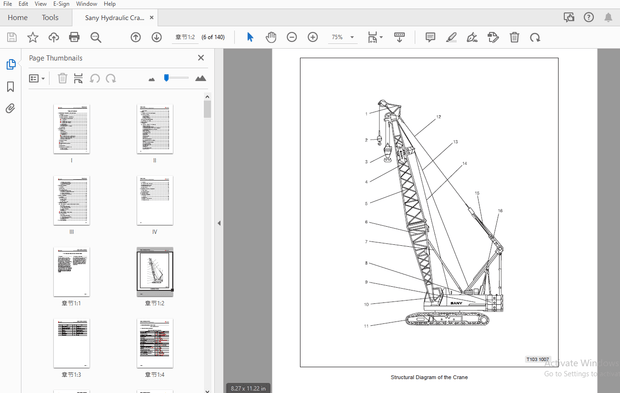Click the 8.27 x 11.22 in page size label
The height and width of the screenshot is (393, 620).
248,388
